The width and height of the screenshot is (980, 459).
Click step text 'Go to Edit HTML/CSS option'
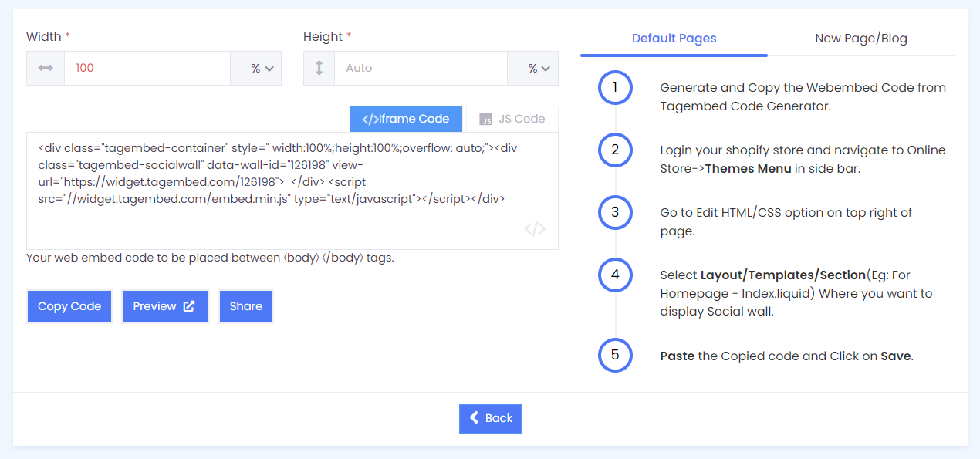786,221
